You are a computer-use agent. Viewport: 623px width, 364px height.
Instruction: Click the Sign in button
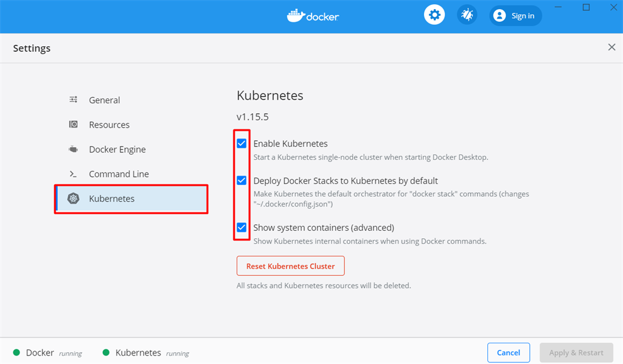click(515, 16)
